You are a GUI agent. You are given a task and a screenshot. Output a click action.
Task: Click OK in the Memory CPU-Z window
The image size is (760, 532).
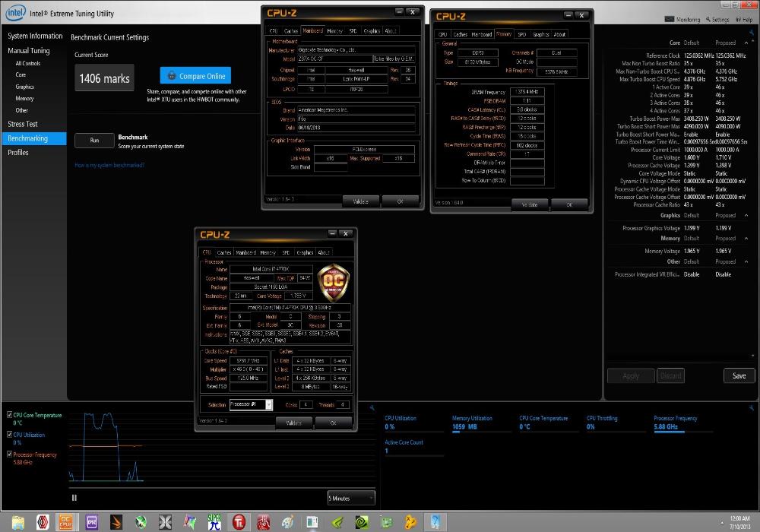tap(569, 204)
